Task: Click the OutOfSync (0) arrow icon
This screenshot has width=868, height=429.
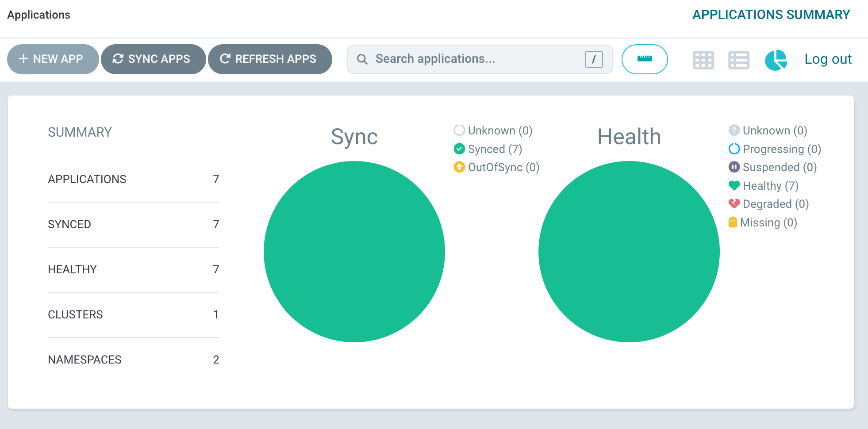Action: pos(459,167)
